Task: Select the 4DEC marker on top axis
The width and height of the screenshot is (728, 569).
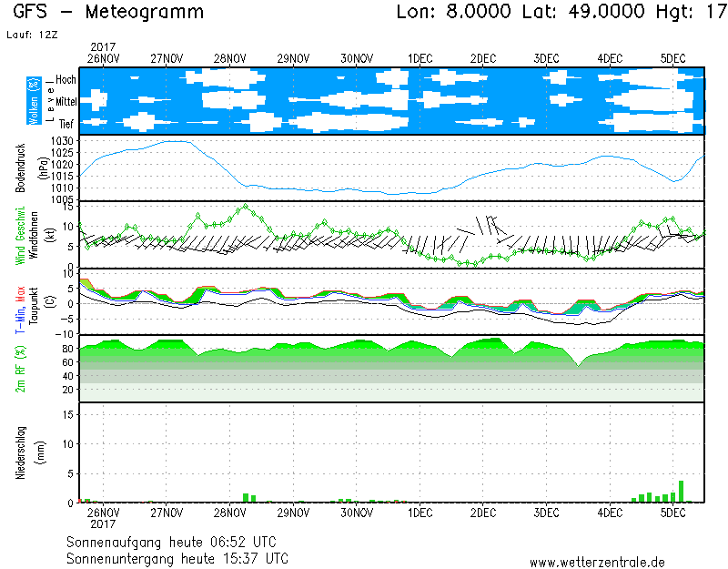Action: click(610, 58)
